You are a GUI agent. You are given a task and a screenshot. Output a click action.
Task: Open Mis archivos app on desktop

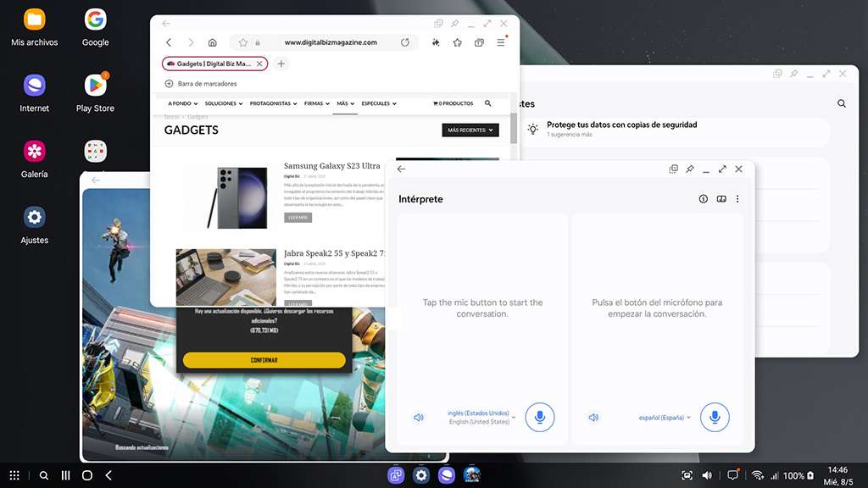pyautogui.click(x=34, y=19)
